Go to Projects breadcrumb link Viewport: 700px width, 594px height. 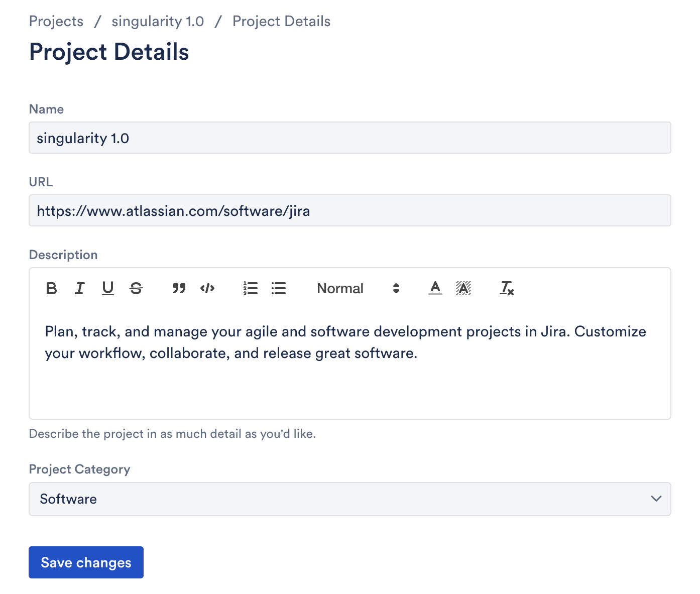click(x=56, y=22)
